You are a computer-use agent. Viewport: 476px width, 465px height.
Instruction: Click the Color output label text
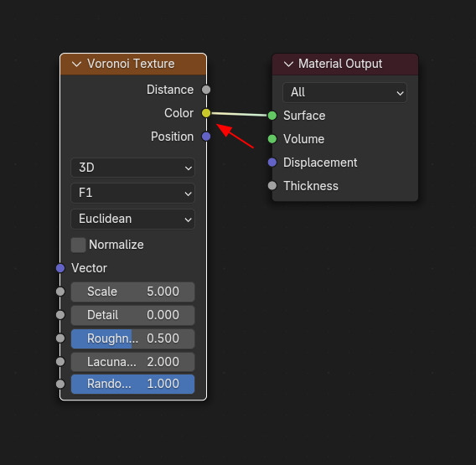point(178,113)
